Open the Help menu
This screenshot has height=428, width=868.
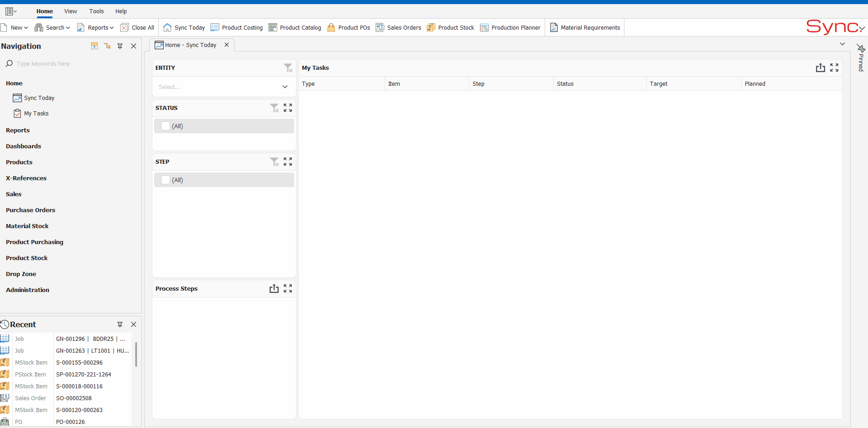(121, 11)
